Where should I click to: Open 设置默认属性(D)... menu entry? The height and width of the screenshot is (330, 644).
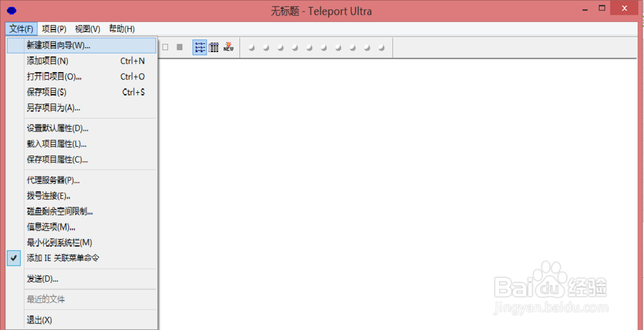pyautogui.click(x=82, y=128)
